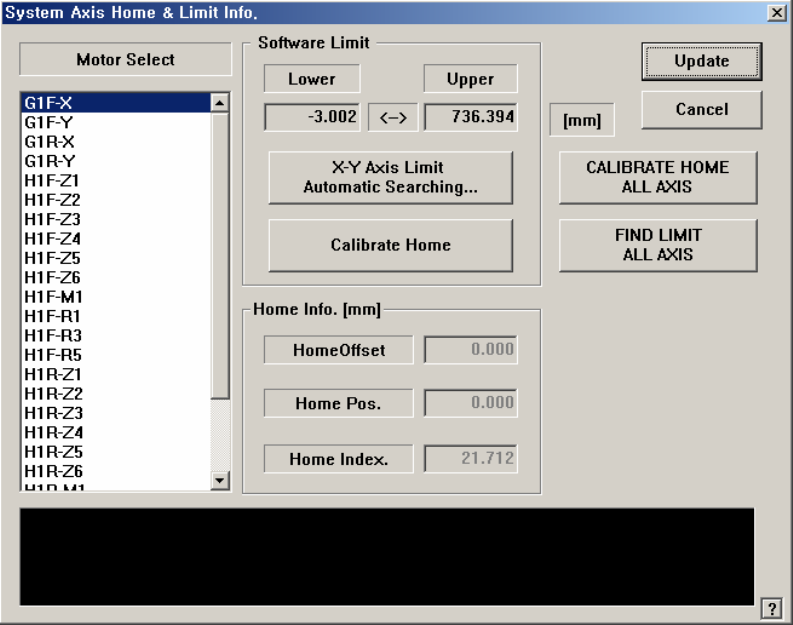Select motor G1F-Y in list

click(x=116, y=122)
